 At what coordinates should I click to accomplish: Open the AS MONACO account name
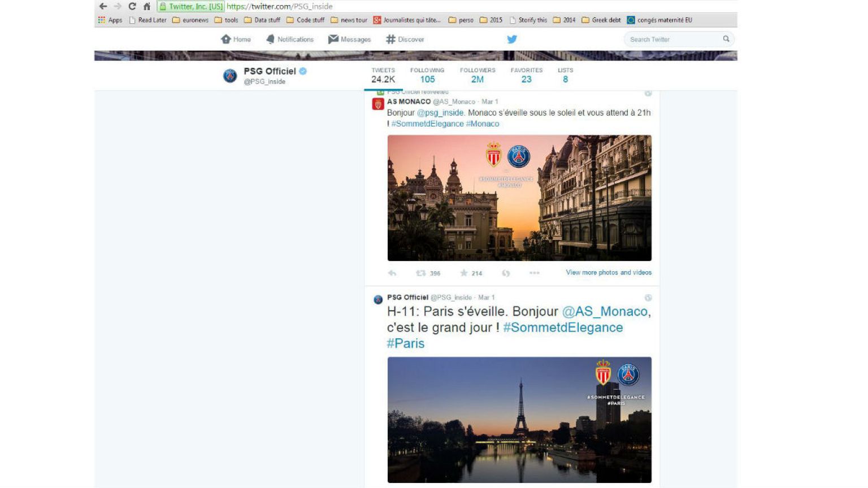point(409,102)
